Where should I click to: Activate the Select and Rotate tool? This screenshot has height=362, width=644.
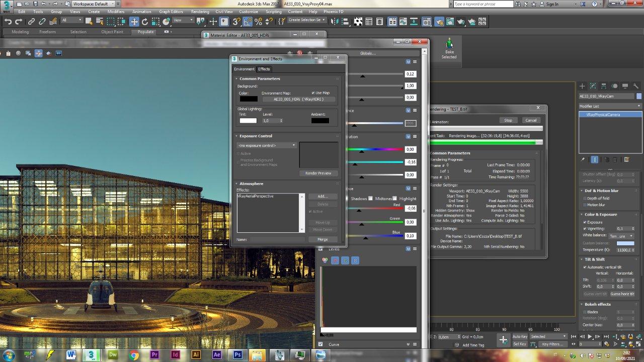(x=145, y=22)
